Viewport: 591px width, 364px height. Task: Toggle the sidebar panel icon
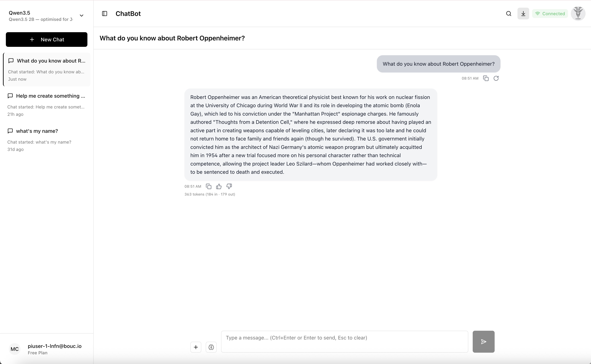point(104,14)
